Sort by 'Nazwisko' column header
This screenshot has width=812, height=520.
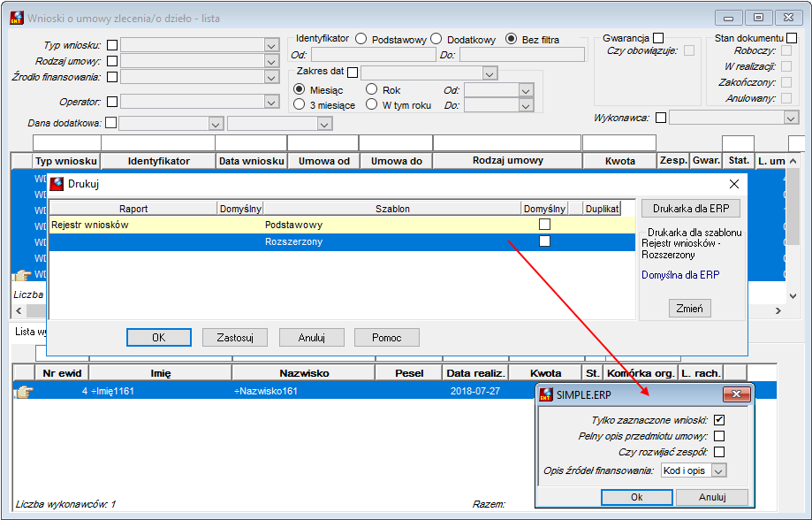point(304,373)
